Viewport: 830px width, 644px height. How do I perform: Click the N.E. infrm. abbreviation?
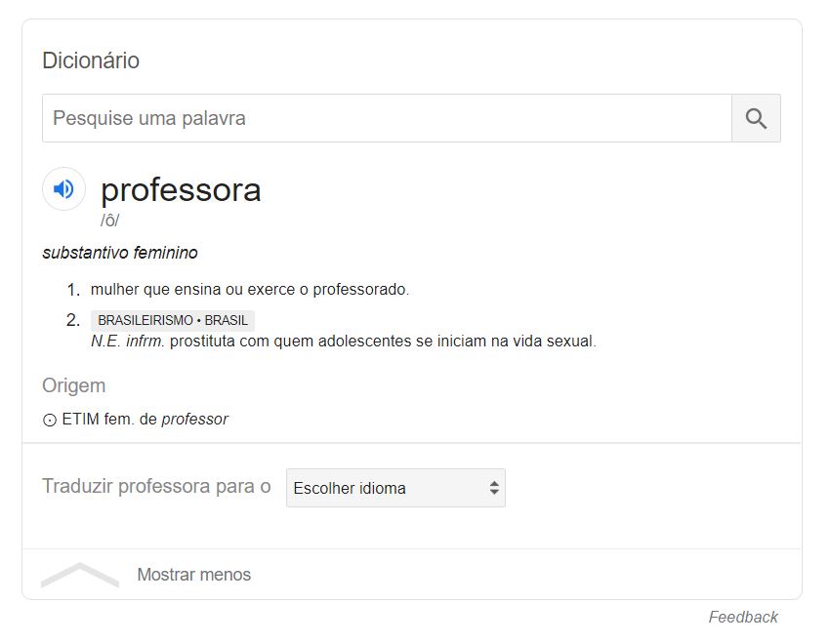point(127,342)
